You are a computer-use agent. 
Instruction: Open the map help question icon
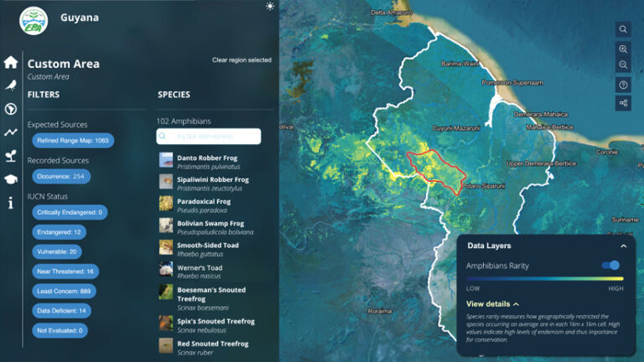[x=623, y=85]
